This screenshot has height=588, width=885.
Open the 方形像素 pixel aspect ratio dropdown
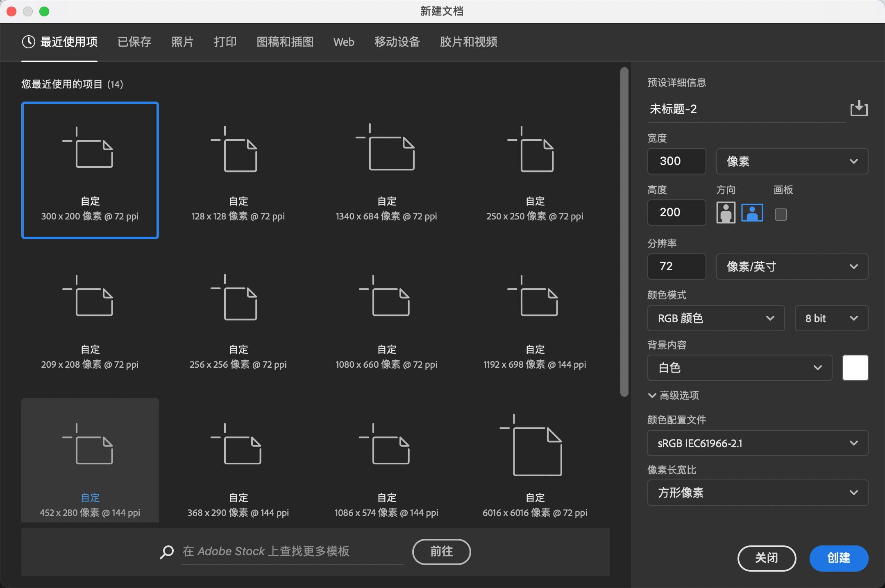point(757,493)
